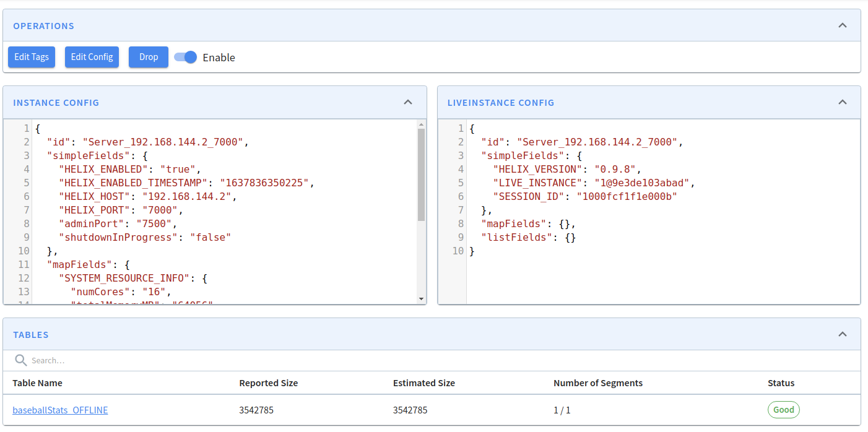
Task: Focus the Tables search field
Action: [x=124, y=360]
